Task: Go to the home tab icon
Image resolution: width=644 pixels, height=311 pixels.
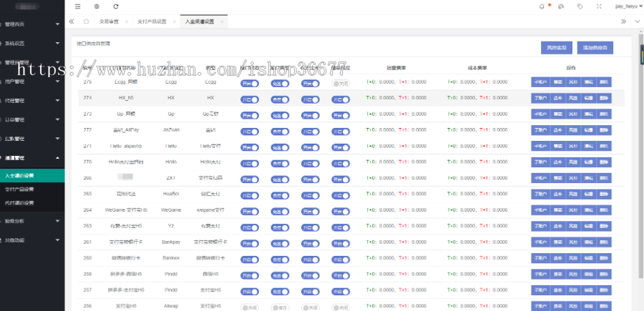Action: coord(86,21)
